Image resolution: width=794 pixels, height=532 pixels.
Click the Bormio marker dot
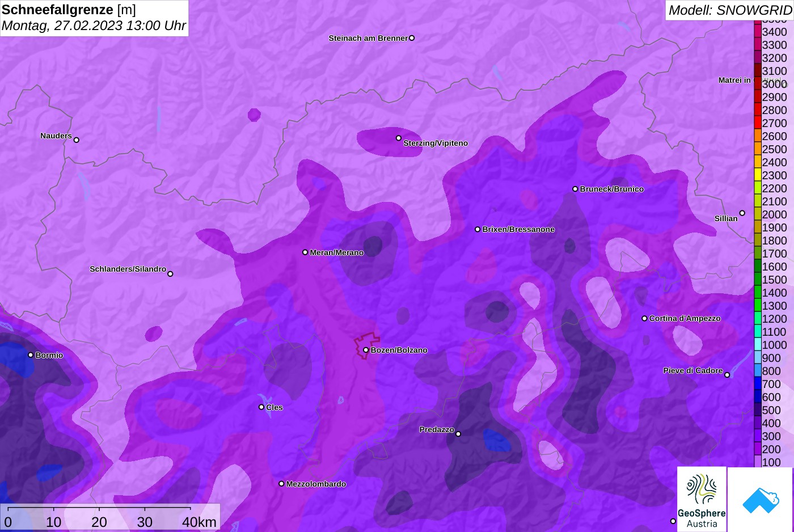[31, 355]
